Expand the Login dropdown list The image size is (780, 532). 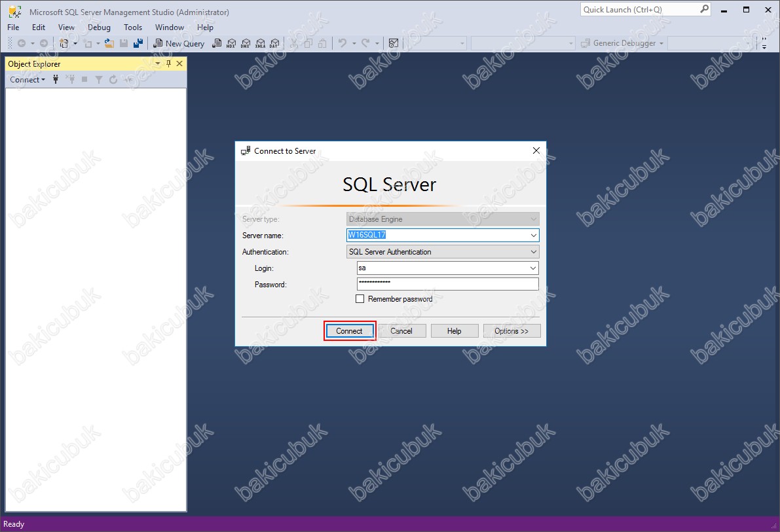[532, 268]
